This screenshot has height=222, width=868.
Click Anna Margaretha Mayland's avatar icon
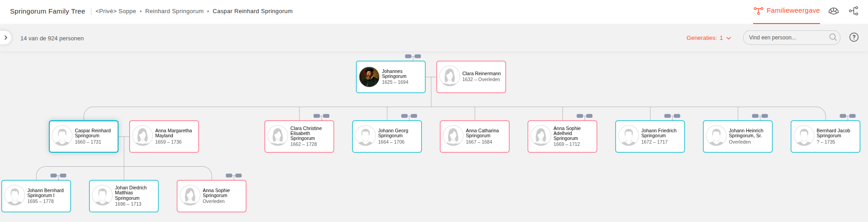pos(142,136)
